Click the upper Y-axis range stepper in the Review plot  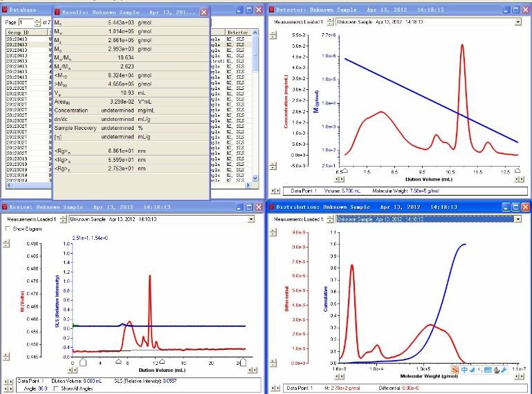click(6, 243)
